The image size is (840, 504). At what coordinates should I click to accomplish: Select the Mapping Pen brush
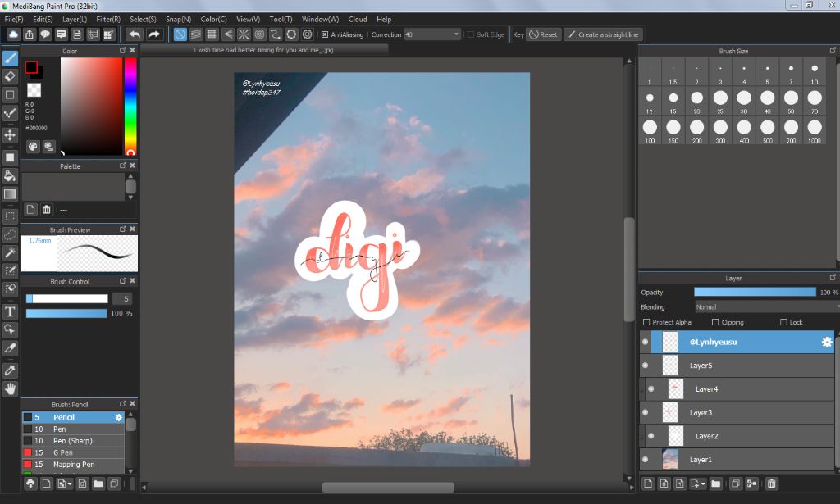pos(73,465)
